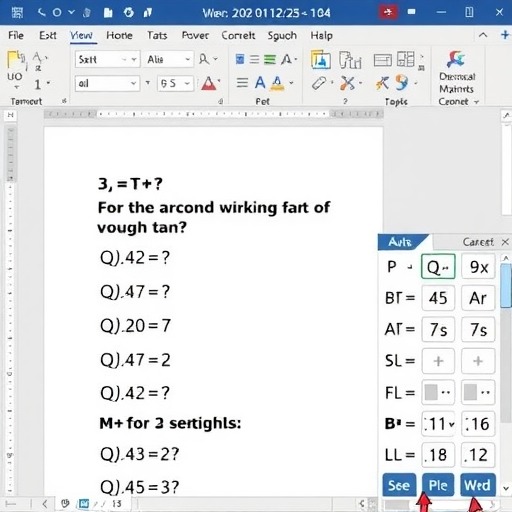The image size is (512, 512).
Task: Click the Ple button
Action: click(438, 485)
